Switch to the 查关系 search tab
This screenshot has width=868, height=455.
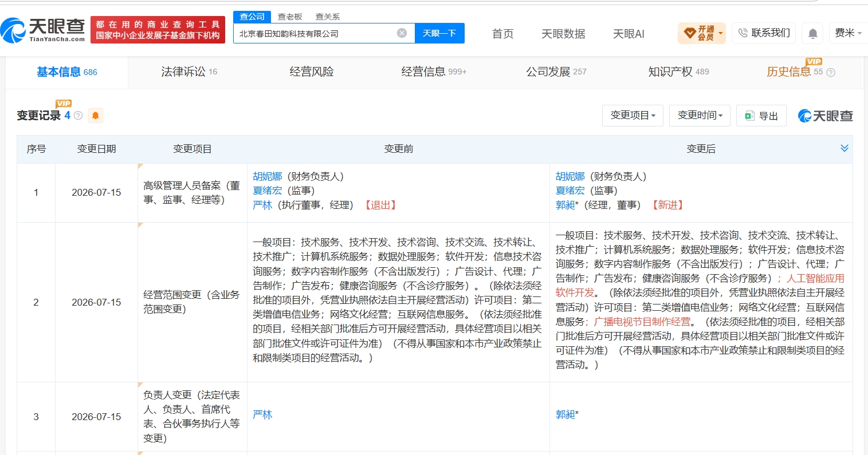tap(328, 17)
